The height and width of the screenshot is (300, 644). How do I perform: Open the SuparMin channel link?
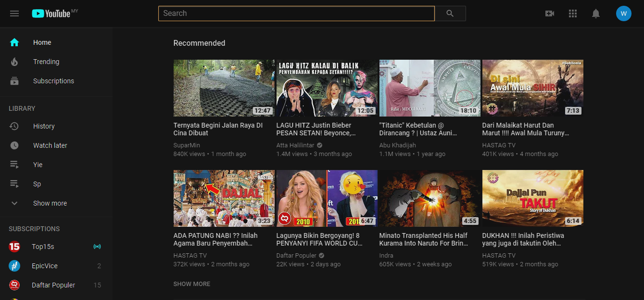click(187, 145)
